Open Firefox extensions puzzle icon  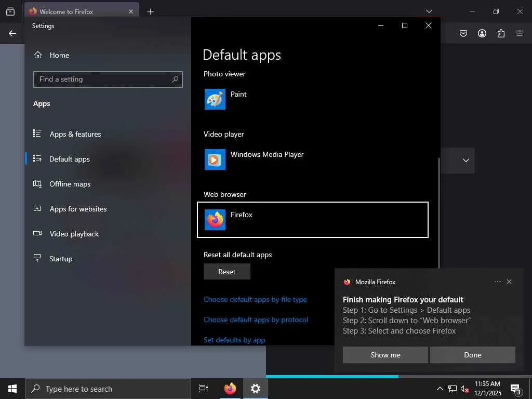[501, 33]
